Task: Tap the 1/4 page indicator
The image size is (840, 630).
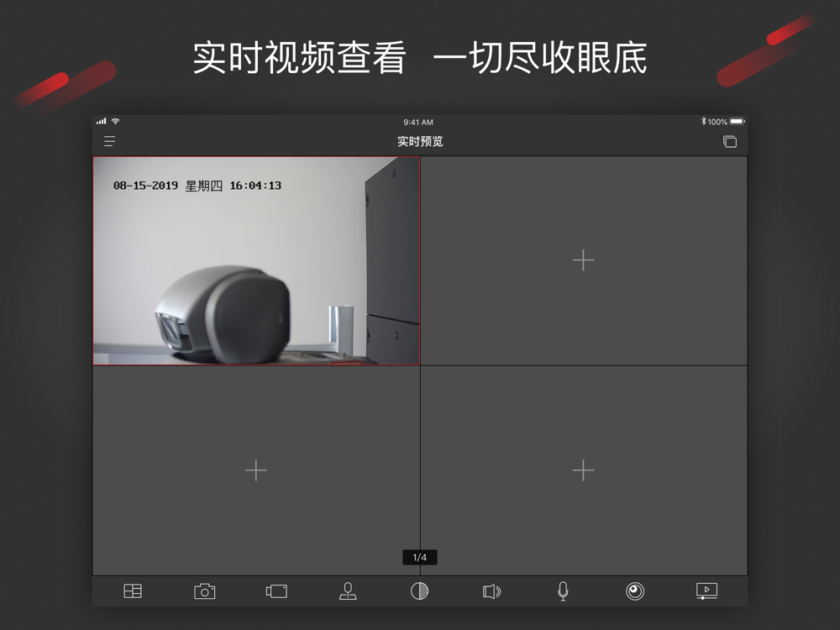Action: coord(420,557)
